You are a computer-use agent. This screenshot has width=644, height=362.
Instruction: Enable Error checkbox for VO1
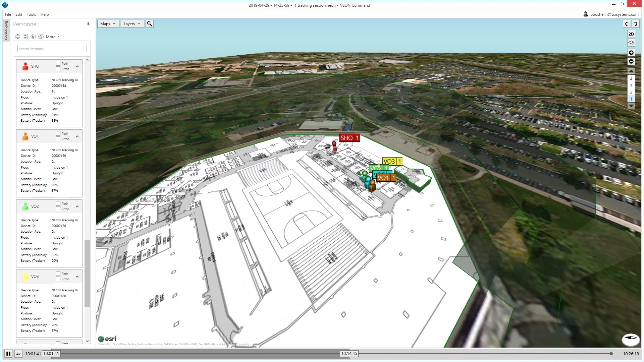point(58,139)
